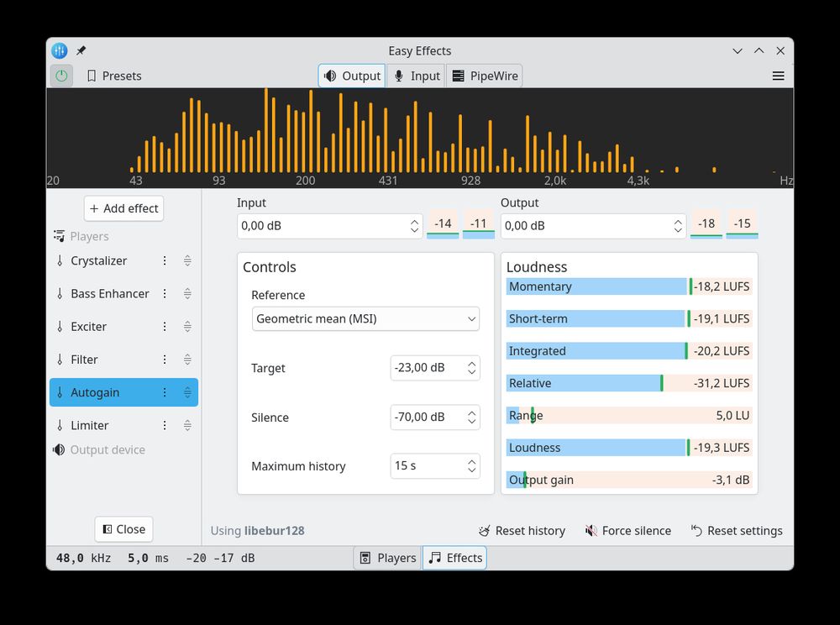Image resolution: width=840 pixels, height=625 pixels.
Task: Click the Integrated loudness bar
Action: pyautogui.click(x=629, y=351)
